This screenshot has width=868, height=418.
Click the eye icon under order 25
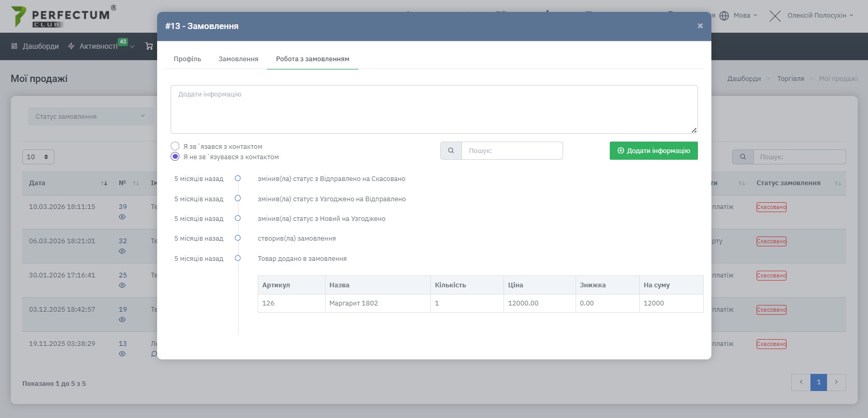coord(122,285)
